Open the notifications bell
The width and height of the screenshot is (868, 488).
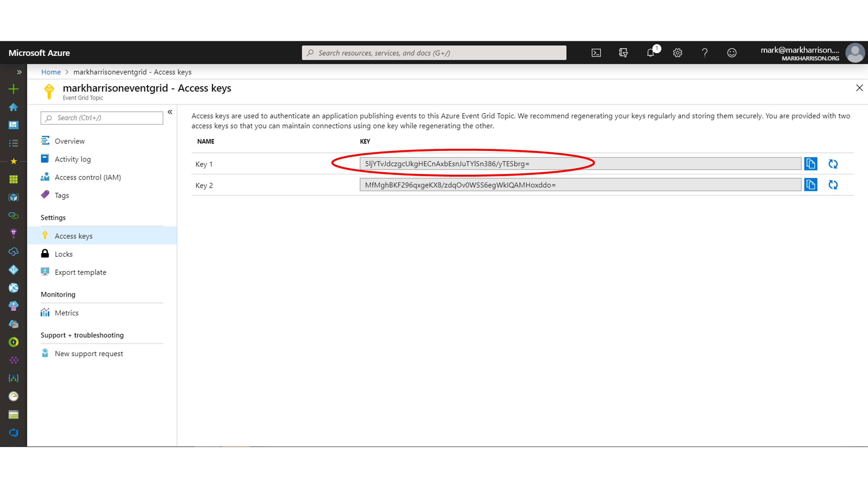pos(651,53)
